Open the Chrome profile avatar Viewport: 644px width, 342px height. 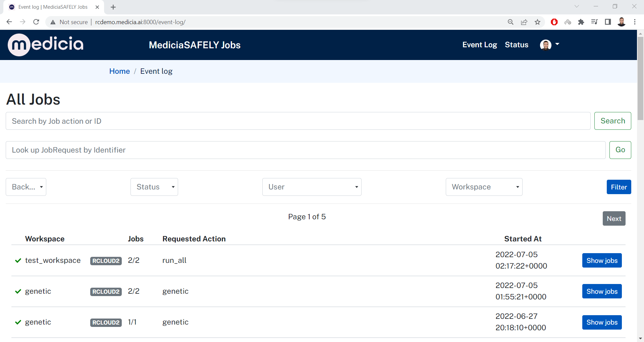point(622,22)
